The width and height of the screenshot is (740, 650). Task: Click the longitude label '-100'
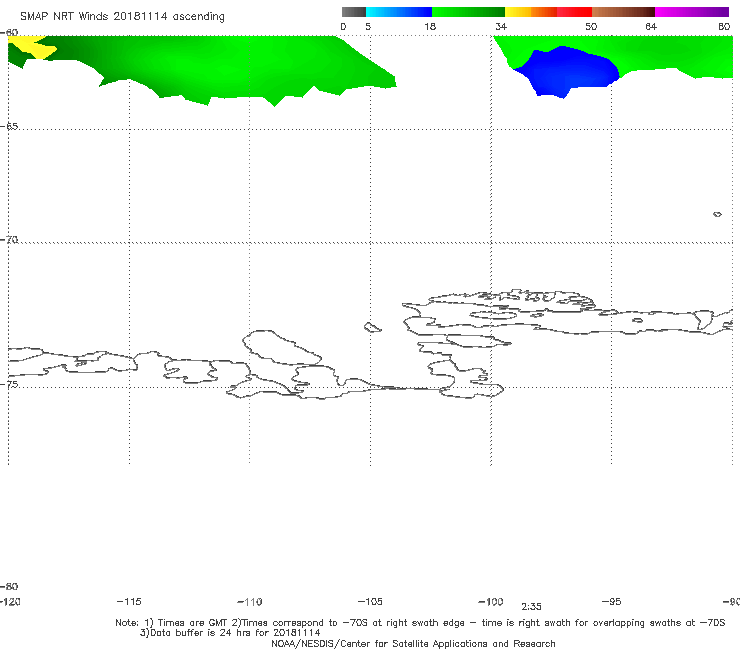tap(491, 601)
